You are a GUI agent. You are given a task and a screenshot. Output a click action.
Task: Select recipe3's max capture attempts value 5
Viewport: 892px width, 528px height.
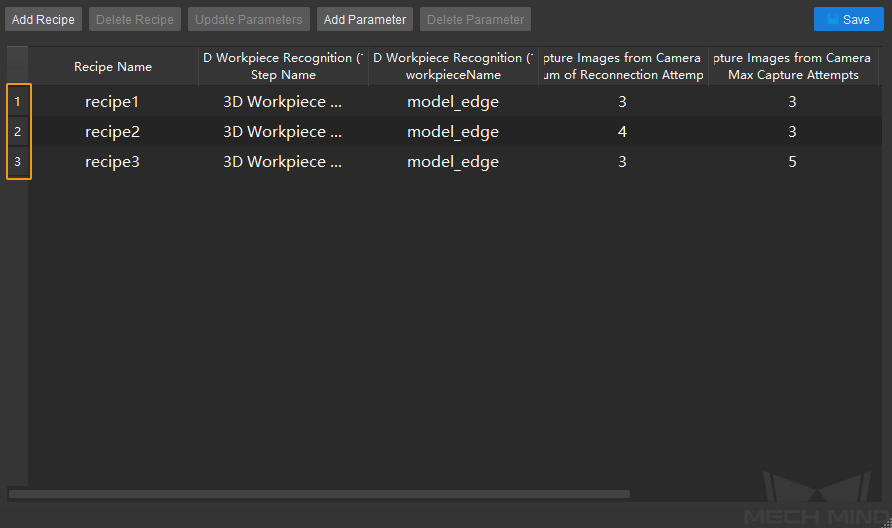pos(793,162)
